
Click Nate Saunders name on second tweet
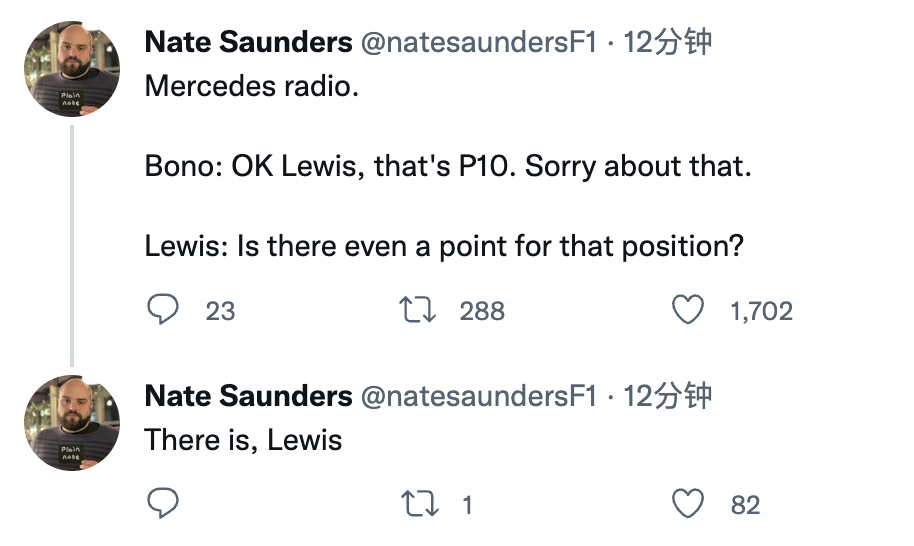pyautogui.click(x=248, y=396)
